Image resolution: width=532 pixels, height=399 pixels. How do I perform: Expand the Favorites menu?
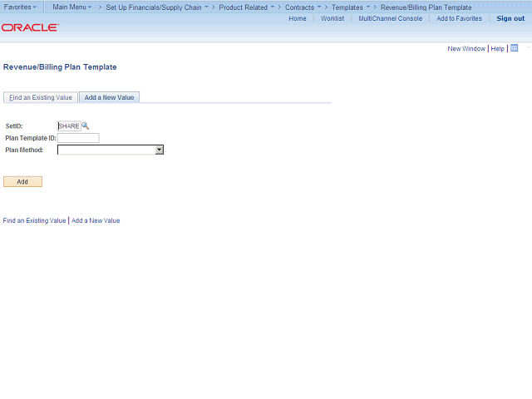click(x=20, y=7)
